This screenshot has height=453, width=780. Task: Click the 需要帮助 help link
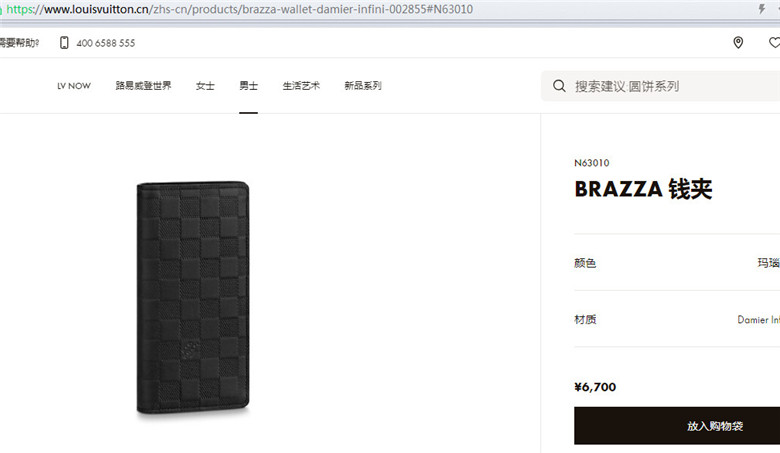[19, 43]
